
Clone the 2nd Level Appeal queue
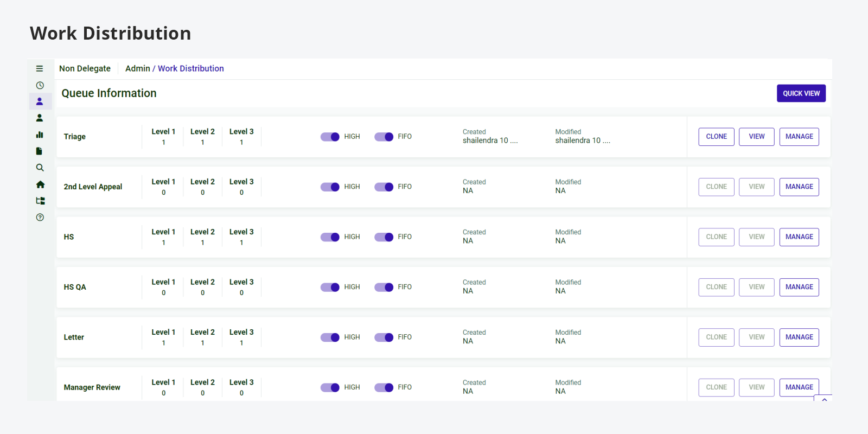(717, 187)
